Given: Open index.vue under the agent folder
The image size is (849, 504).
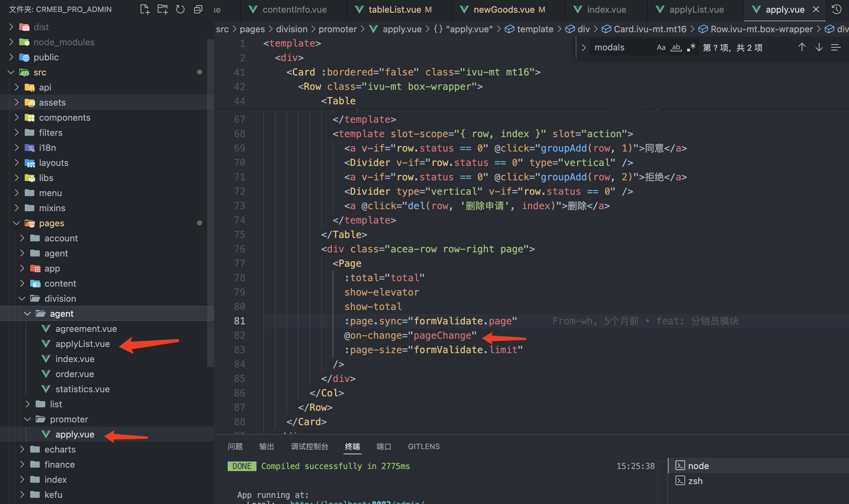Looking at the screenshot, I should tap(75, 359).
